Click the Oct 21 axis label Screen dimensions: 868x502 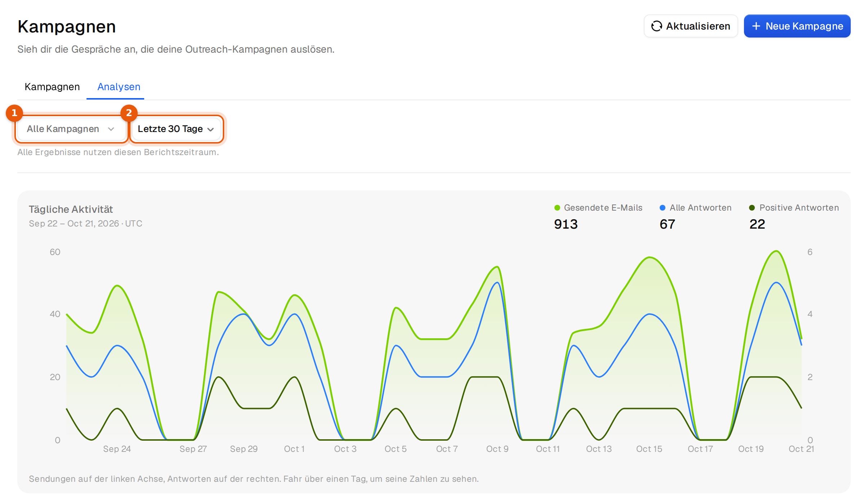[801, 449]
